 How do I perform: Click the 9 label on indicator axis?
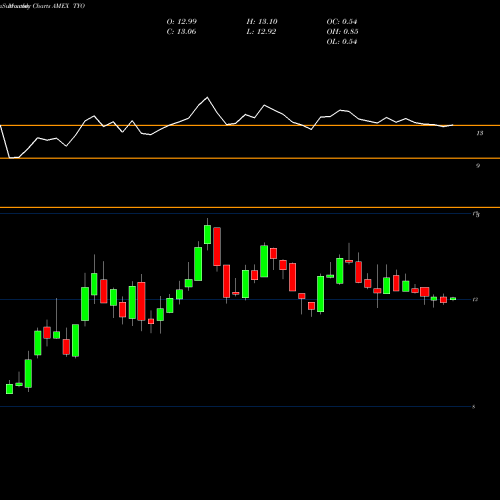478,166
